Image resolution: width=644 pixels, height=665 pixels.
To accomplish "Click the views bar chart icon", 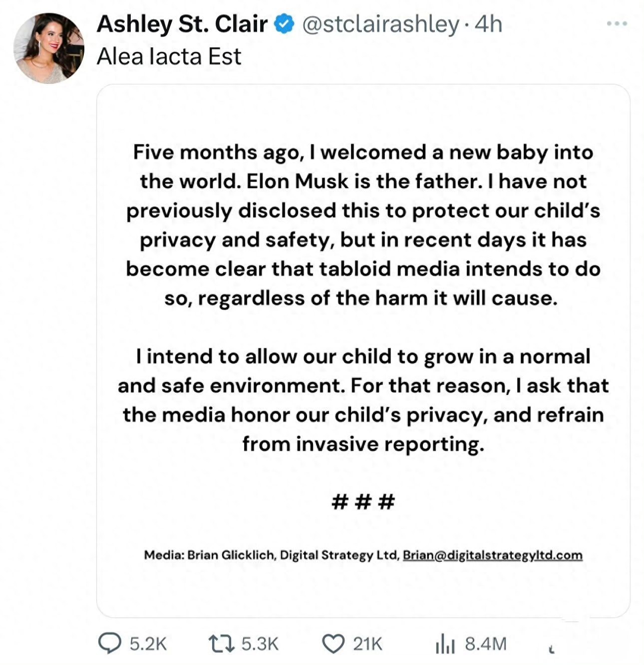I will [445, 644].
